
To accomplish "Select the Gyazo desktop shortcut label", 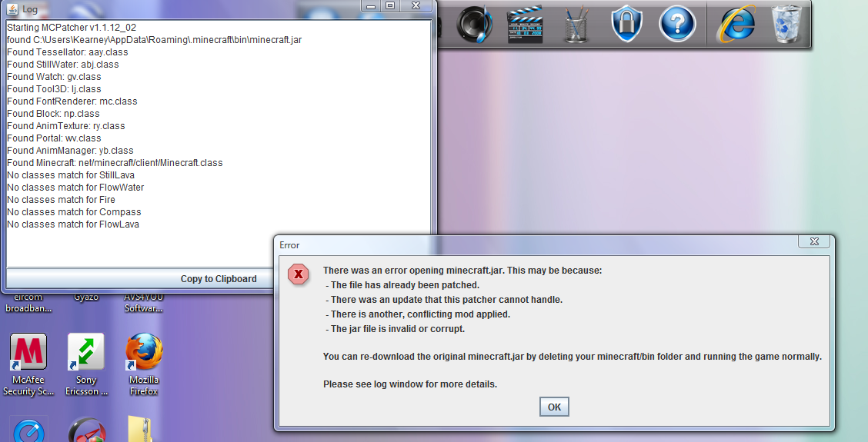I will coord(86,297).
